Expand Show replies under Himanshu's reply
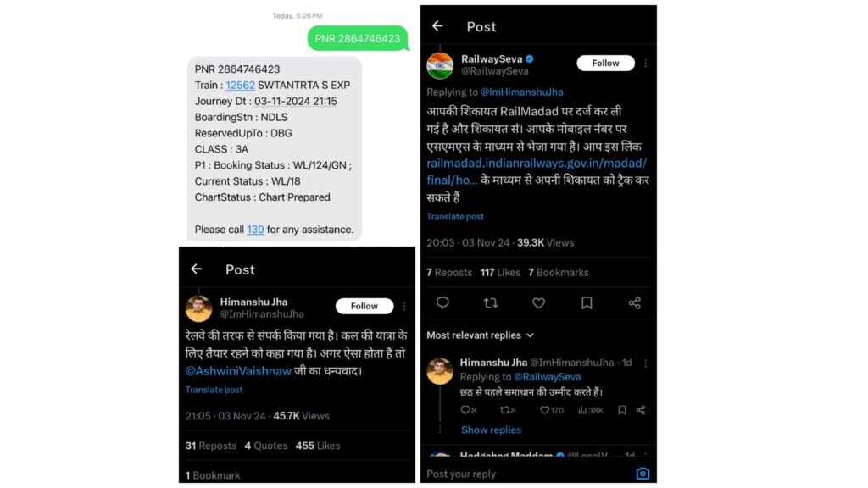The height and width of the screenshot is (488, 868). click(x=491, y=430)
